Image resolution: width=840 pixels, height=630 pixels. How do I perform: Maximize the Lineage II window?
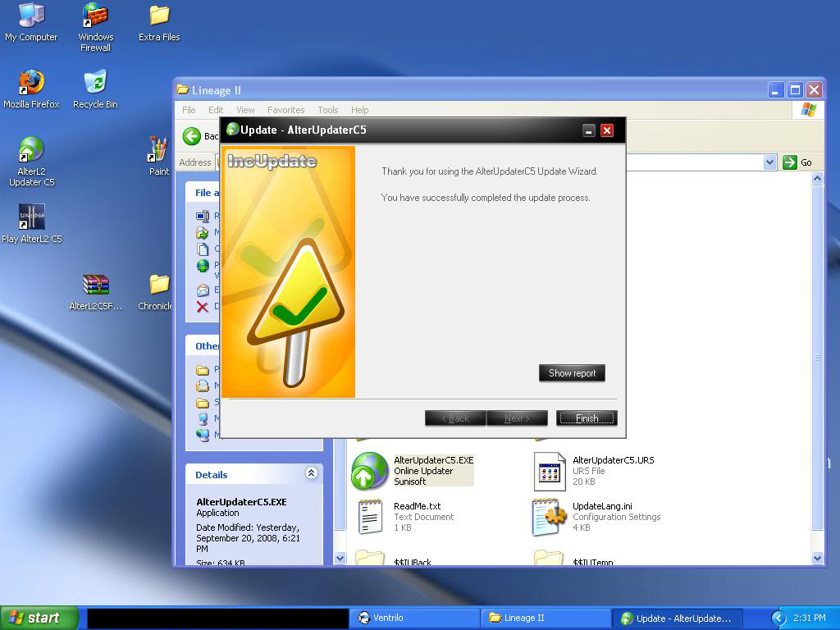[x=795, y=90]
